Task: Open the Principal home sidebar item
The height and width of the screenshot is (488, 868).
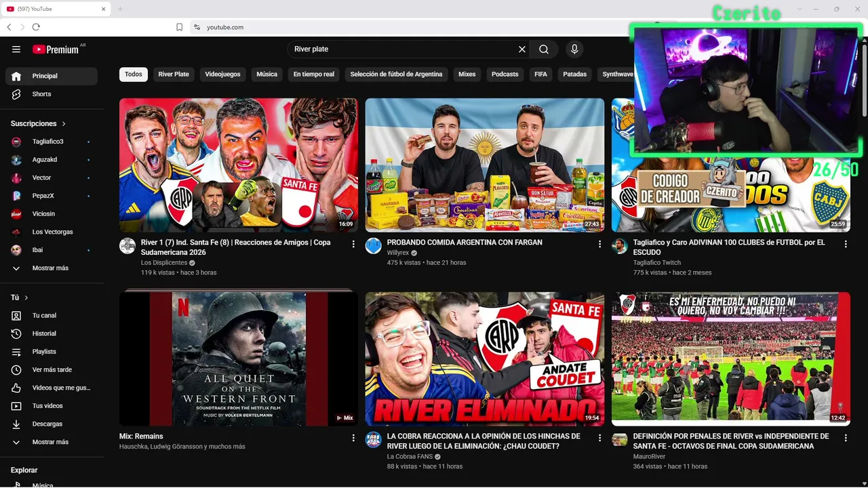Action: tap(52, 76)
